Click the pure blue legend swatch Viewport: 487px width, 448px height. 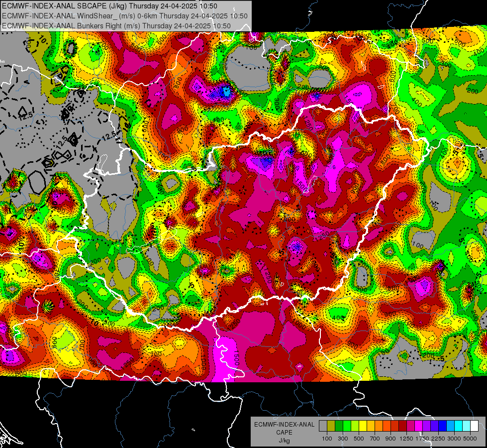443,426
